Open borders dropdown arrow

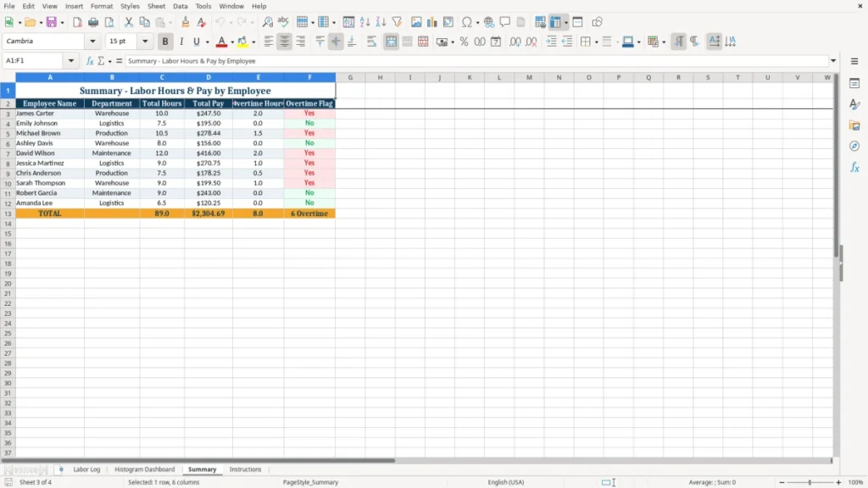tap(596, 42)
